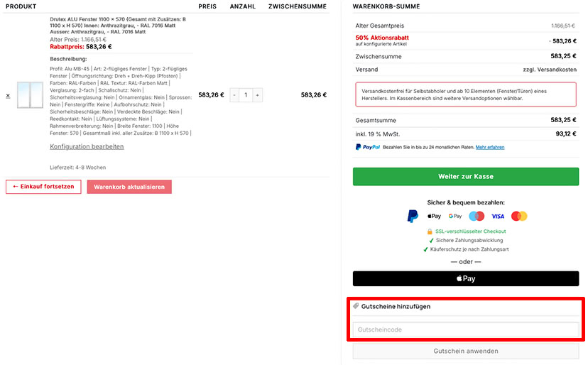Click the PayPal logo in installments banner
The image size is (588, 365).
368,147
